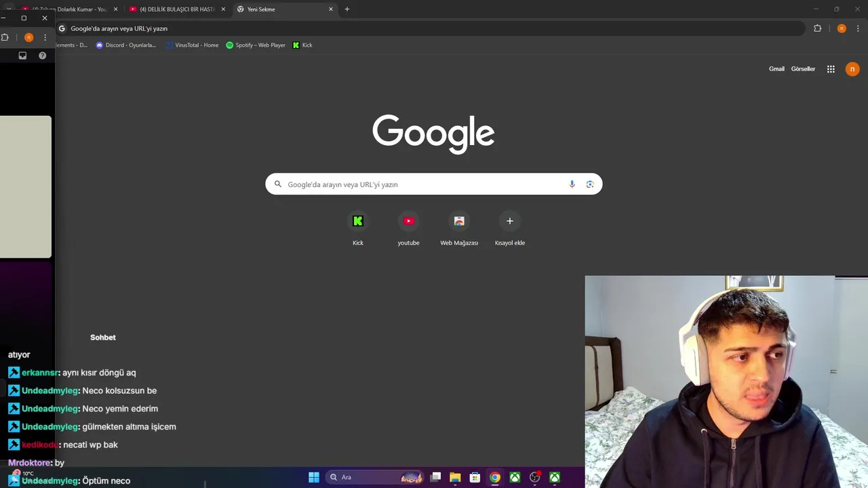Screen dimensions: 868x488
Task: Search by voice using microphone icon
Action: 572,184
